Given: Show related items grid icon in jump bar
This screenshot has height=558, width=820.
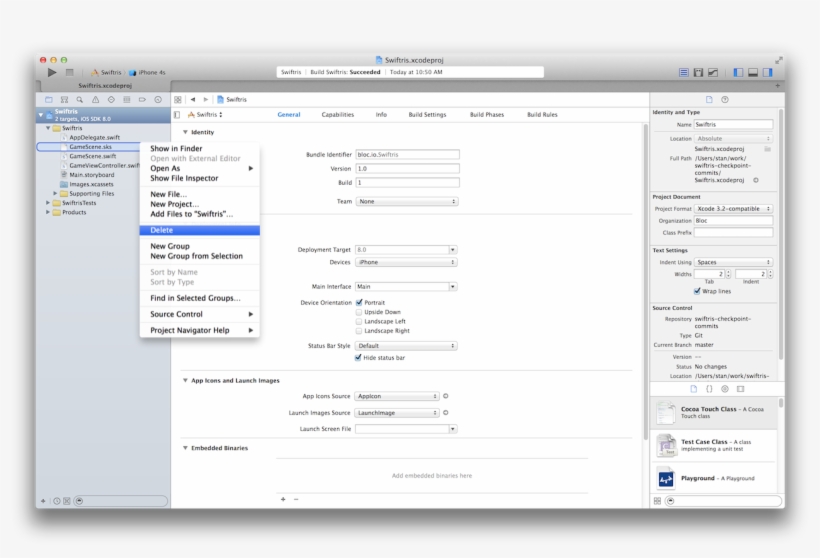Looking at the screenshot, I should pyautogui.click(x=178, y=99).
